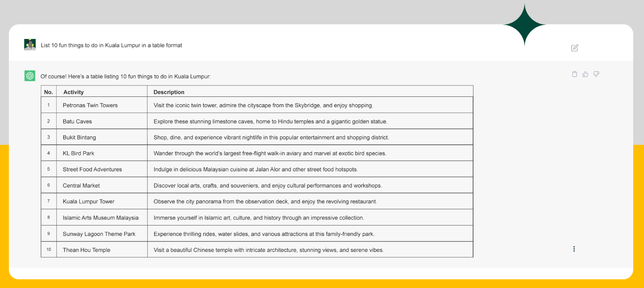The image size is (644, 288).
Task: Click the Description column header
Action: pos(169,92)
